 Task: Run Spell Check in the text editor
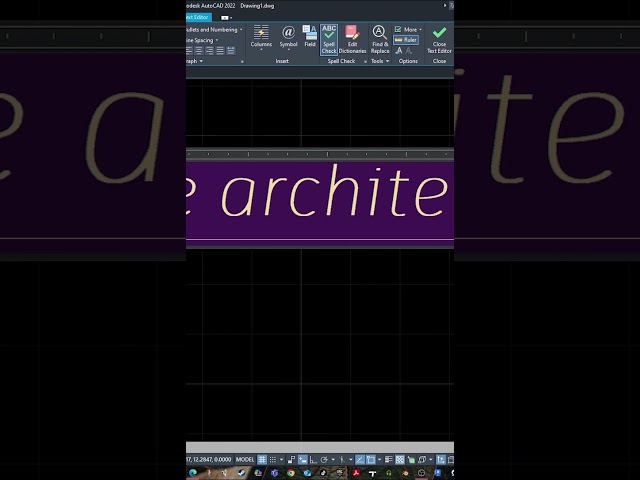(329, 39)
